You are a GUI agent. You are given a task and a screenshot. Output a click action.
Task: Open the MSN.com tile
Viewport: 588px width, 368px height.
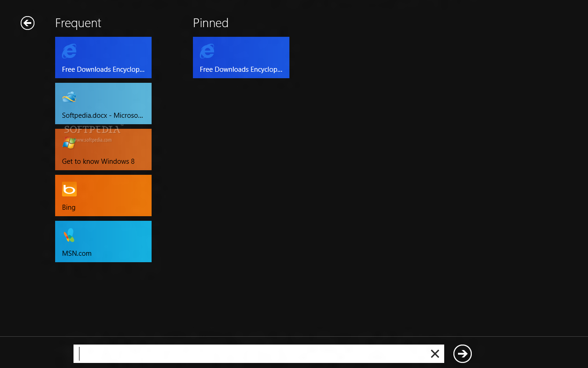[103, 241]
